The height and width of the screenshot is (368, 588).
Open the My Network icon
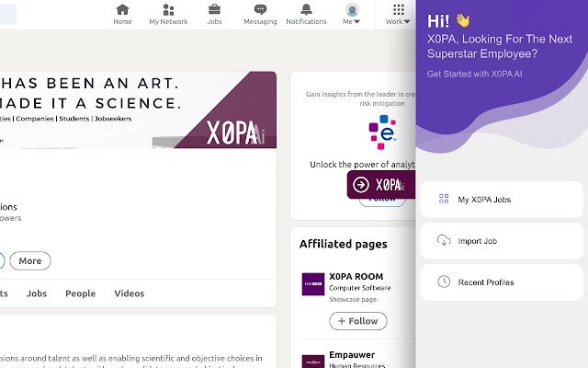pyautogui.click(x=168, y=9)
